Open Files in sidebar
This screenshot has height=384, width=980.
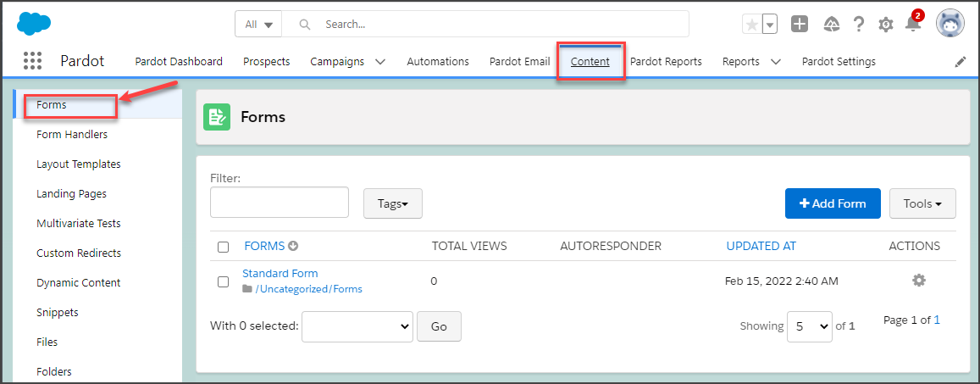[x=47, y=342]
